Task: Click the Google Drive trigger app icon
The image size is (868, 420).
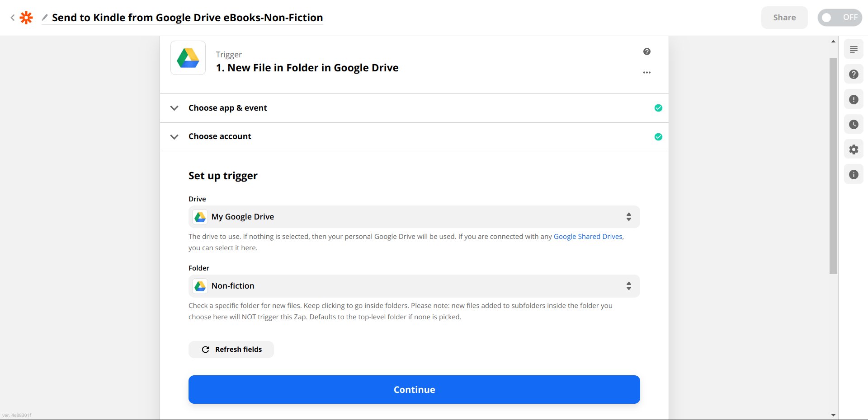Action: (x=188, y=58)
